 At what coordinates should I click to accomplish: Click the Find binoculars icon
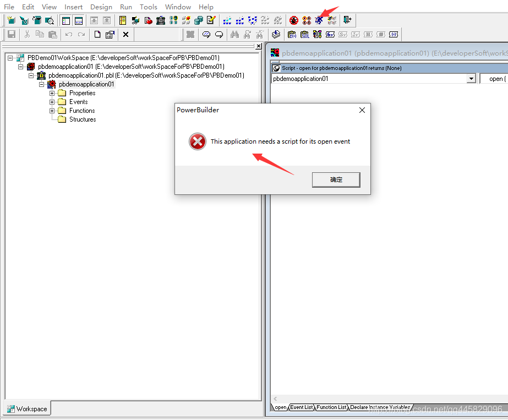click(x=234, y=34)
